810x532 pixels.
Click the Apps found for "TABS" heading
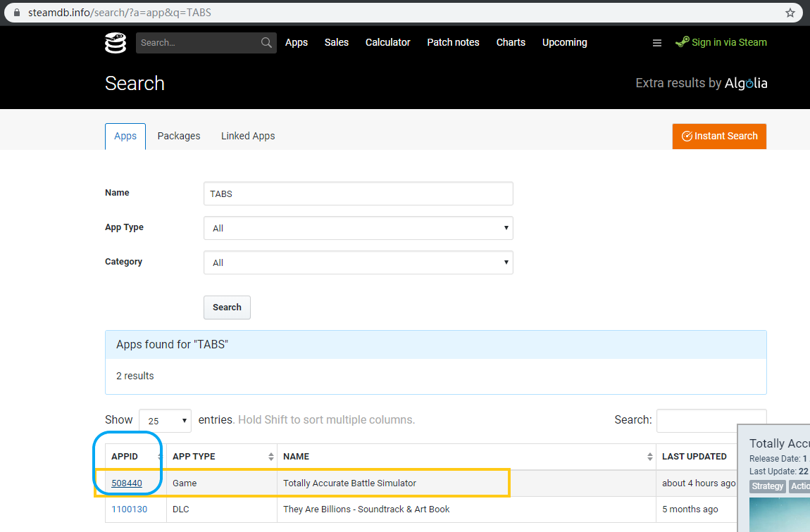[172, 345]
